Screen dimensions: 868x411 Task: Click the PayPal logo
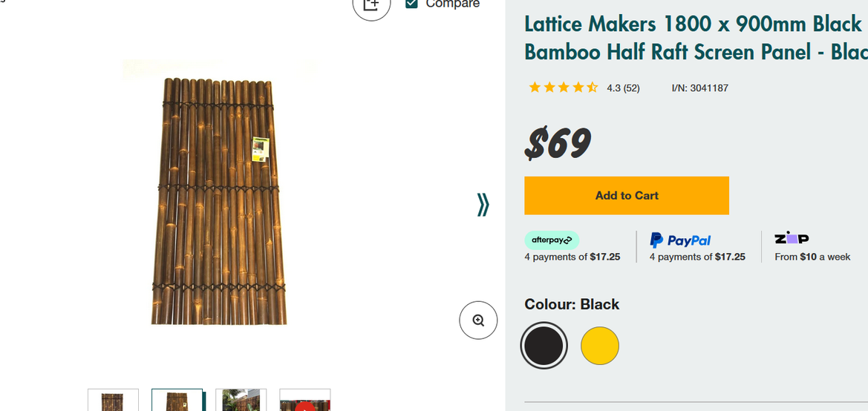point(680,240)
